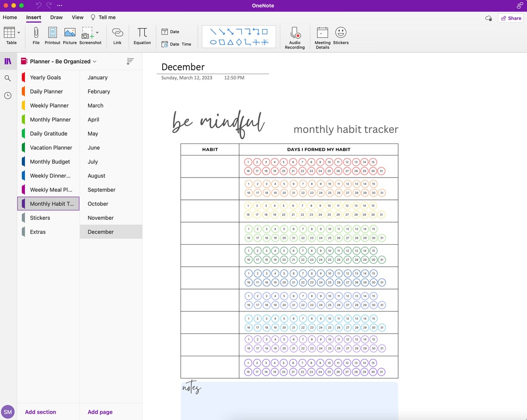Insert a Picture
Screen dimensions: 527x420
[x=69, y=36]
